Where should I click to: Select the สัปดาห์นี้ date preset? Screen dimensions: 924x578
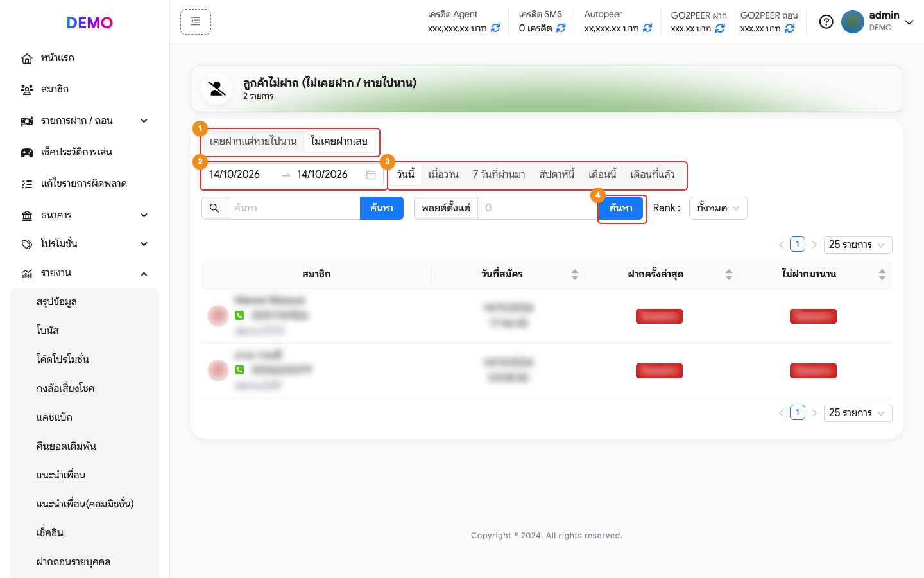pos(557,175)
